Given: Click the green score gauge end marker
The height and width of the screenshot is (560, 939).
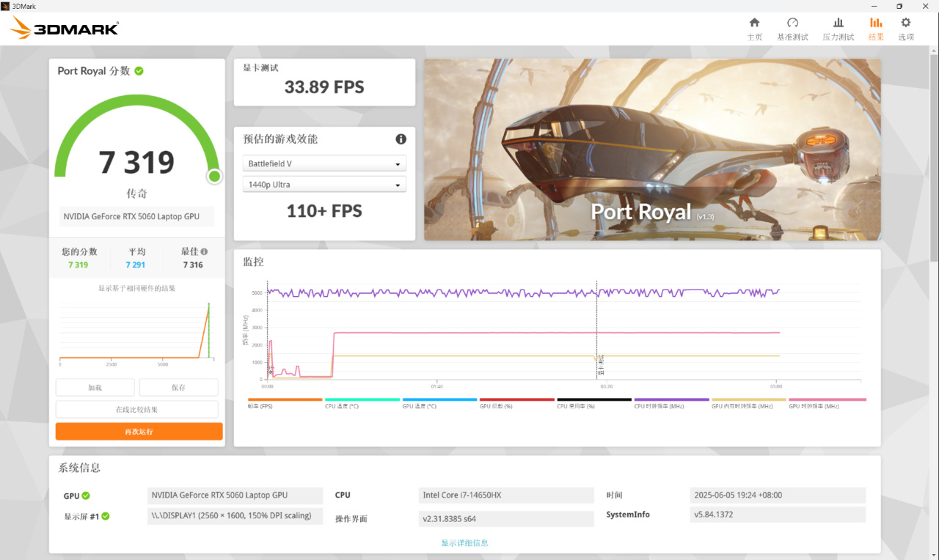Looking at the screenshot, I should coord(214,176).
